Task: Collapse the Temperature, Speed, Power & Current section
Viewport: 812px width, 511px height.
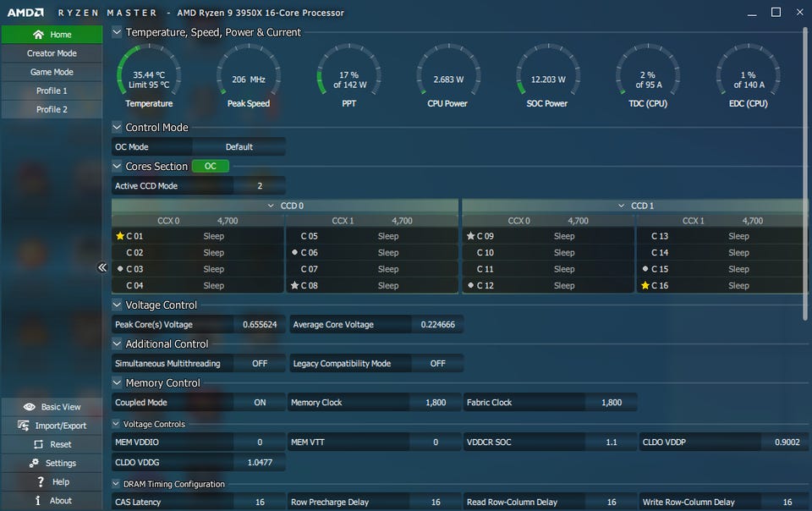Action: [x=117, y=32]
